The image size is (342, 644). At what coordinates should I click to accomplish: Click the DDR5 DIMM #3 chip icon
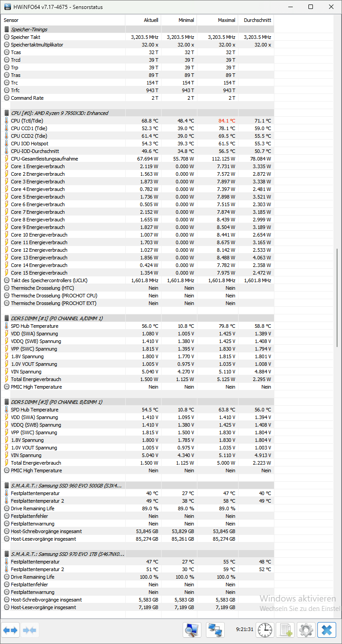(7, 402)
